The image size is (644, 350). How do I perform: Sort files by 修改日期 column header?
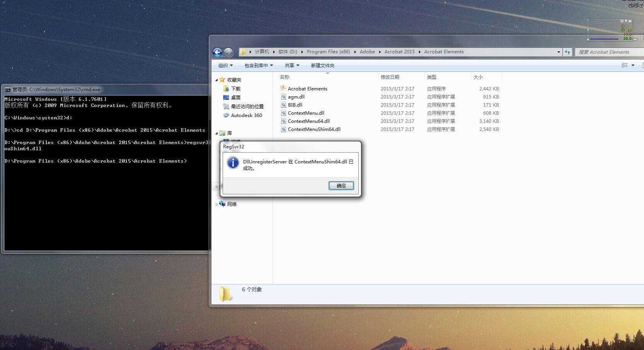click(x=390, y=77)
